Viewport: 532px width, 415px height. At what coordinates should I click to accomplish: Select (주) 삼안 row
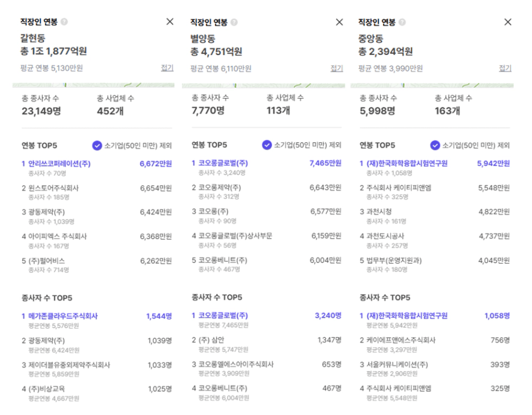266,344
